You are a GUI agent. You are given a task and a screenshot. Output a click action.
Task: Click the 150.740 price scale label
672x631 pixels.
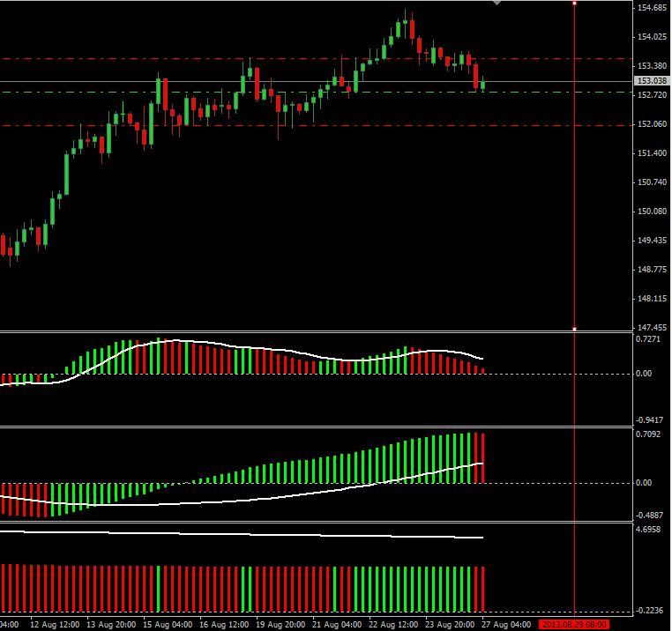pos(652,182)
